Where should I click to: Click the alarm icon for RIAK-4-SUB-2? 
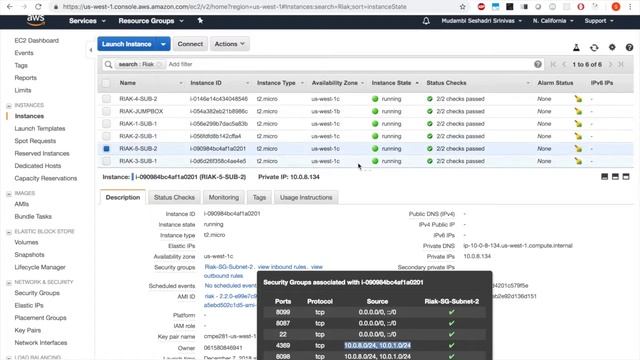tap(578, 99)
